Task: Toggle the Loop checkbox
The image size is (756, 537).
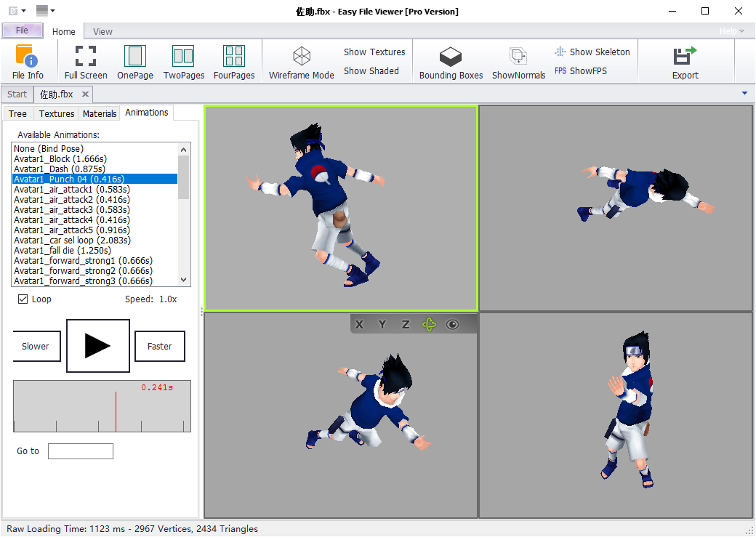Action: [x=23, y=299]
